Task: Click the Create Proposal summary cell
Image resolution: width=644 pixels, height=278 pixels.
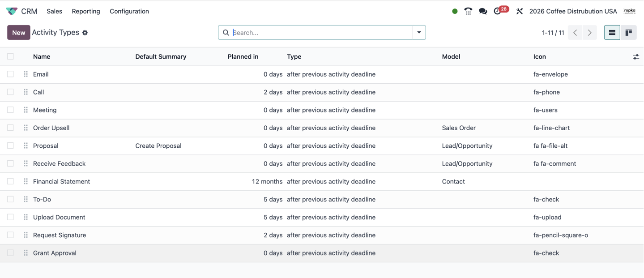Action: tap(158, 146)
